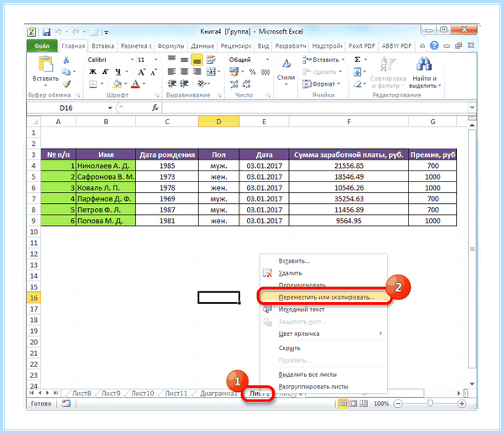Click the Paste (Вставить) clipboard icon
Viewport: 504px width, 434px height.
45,64
